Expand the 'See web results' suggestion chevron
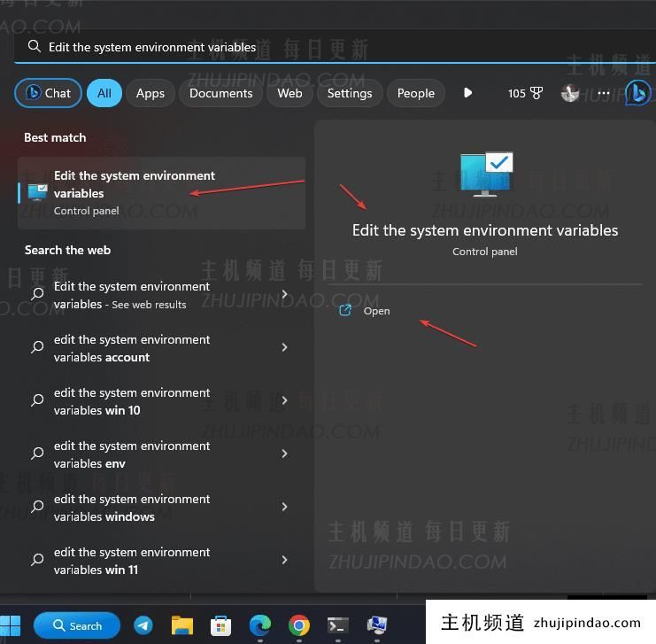This screenshot has width=656, height=644. point(284,294)
